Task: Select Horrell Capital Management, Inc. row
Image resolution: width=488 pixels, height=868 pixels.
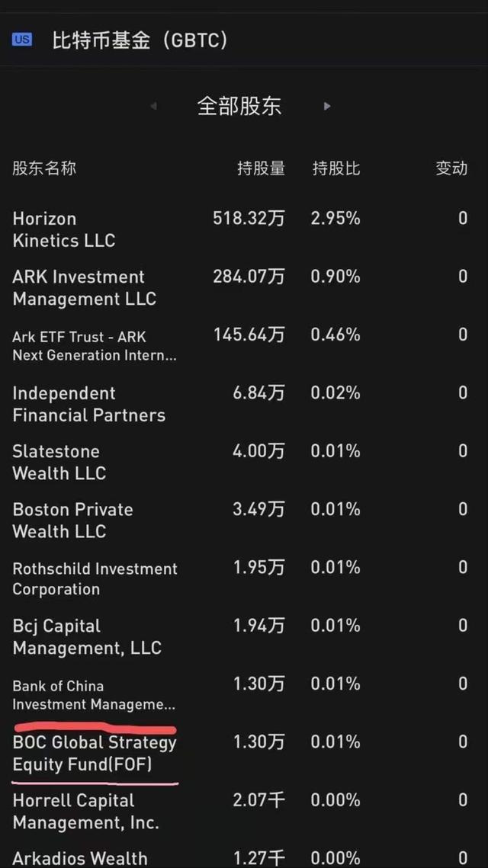Action: [x=244, y=811]
